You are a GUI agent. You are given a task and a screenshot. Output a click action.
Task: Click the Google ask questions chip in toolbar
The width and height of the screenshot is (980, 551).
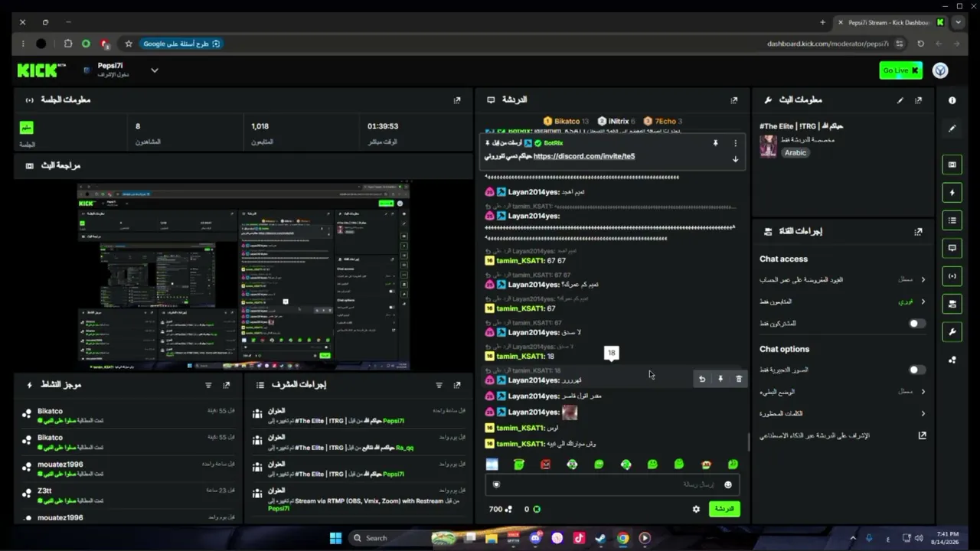[x=181, y=44]
